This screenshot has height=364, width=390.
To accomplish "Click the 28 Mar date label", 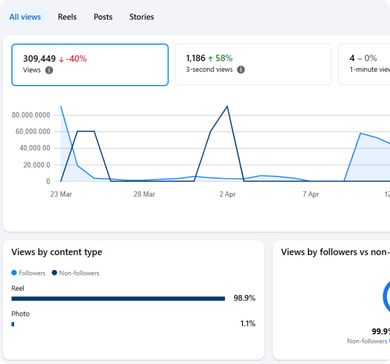I will (x=144, y=194).
